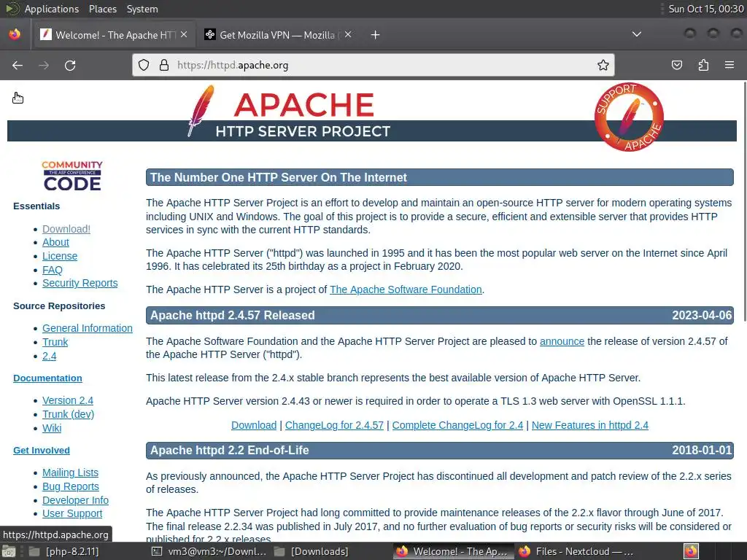
Task: Open the Places menu
Action: pyautogui.click(x=103, y=9)
